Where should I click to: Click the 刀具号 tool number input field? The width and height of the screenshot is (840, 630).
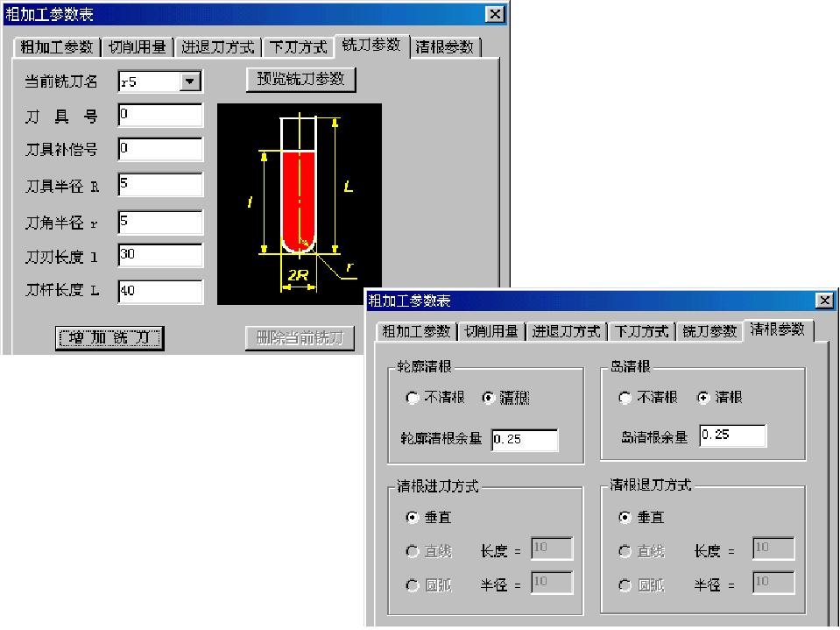click(159, 115)
